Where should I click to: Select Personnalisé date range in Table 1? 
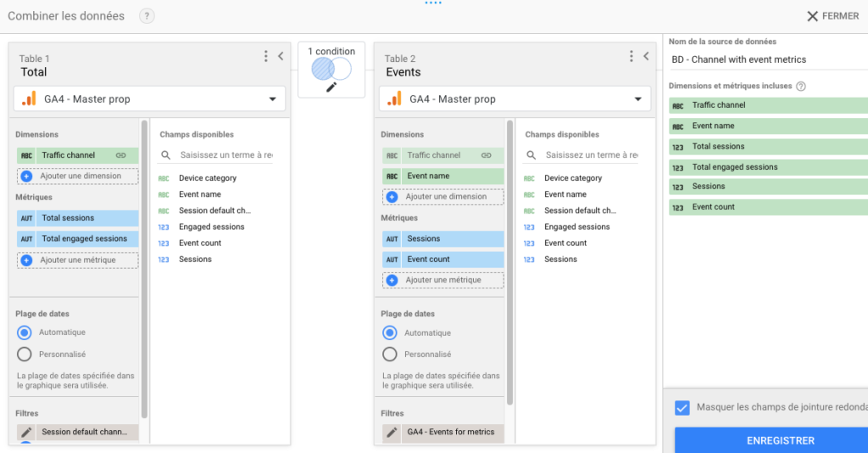pyautogui.click(x=25, y=354)
